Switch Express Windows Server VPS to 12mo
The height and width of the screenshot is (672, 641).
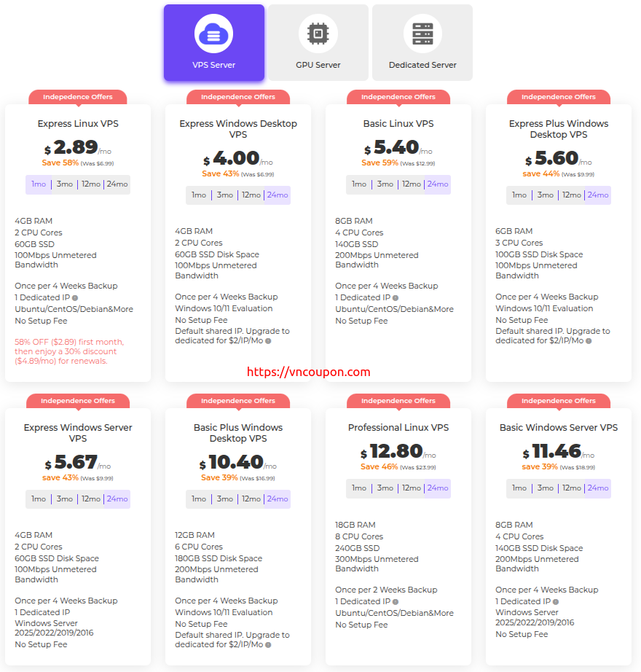[x=91, y=499]
